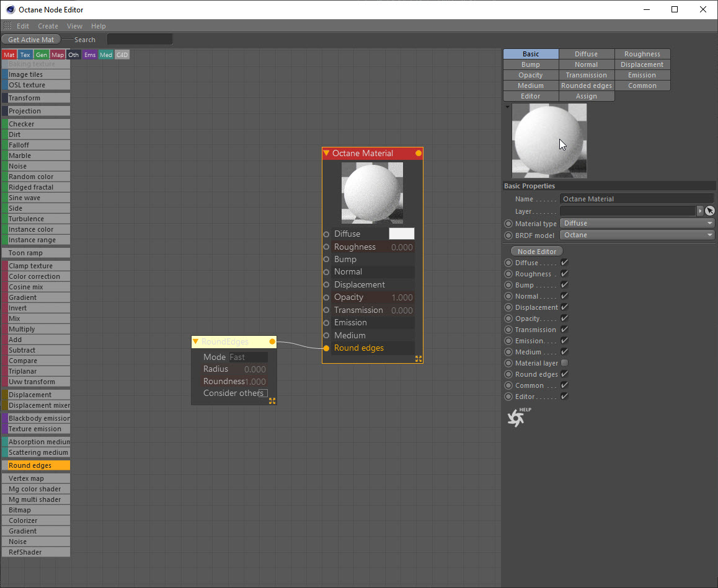Collapse the RoundEdges node triangle
718x588 pixels.
pyautogui.click(x=195, y=342)
